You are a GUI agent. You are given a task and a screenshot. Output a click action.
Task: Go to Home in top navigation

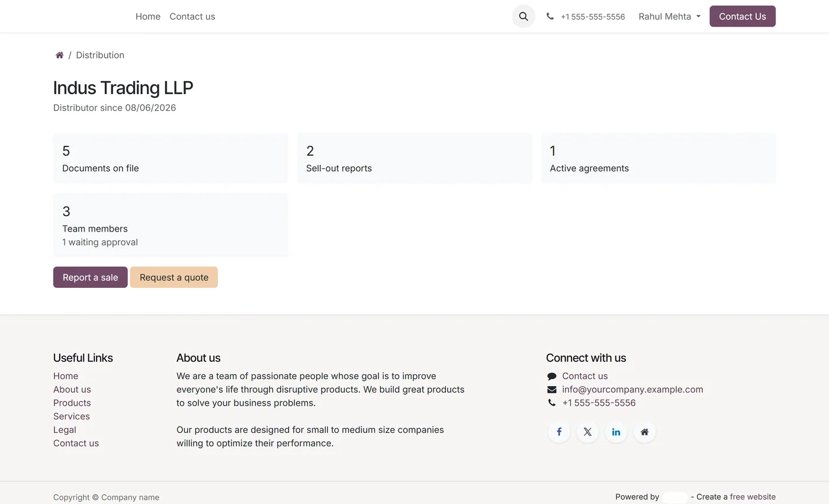(x=148, y=17)
